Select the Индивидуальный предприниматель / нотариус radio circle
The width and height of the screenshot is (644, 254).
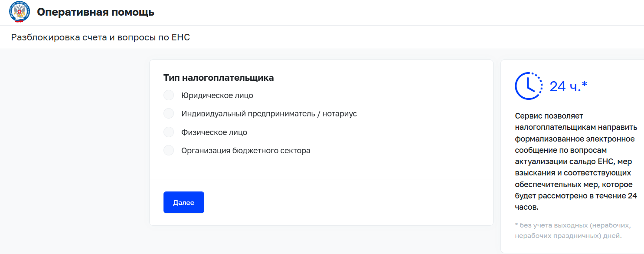pos(169,114)
